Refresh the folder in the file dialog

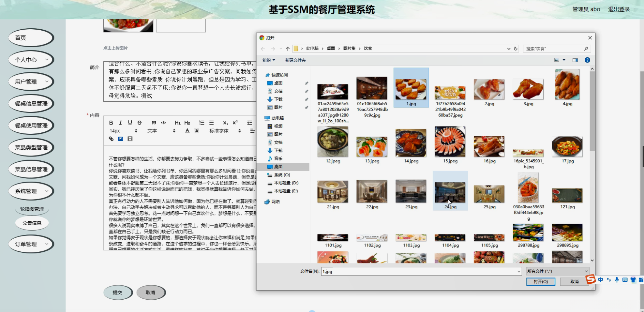516,49
